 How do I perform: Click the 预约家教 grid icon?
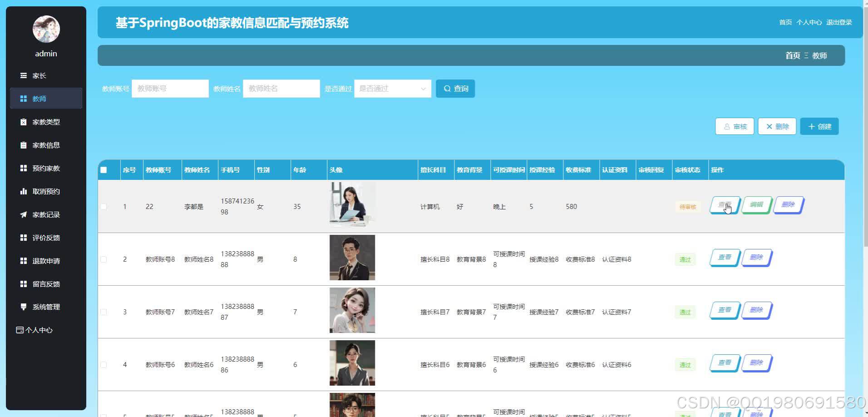click(24, 168)
